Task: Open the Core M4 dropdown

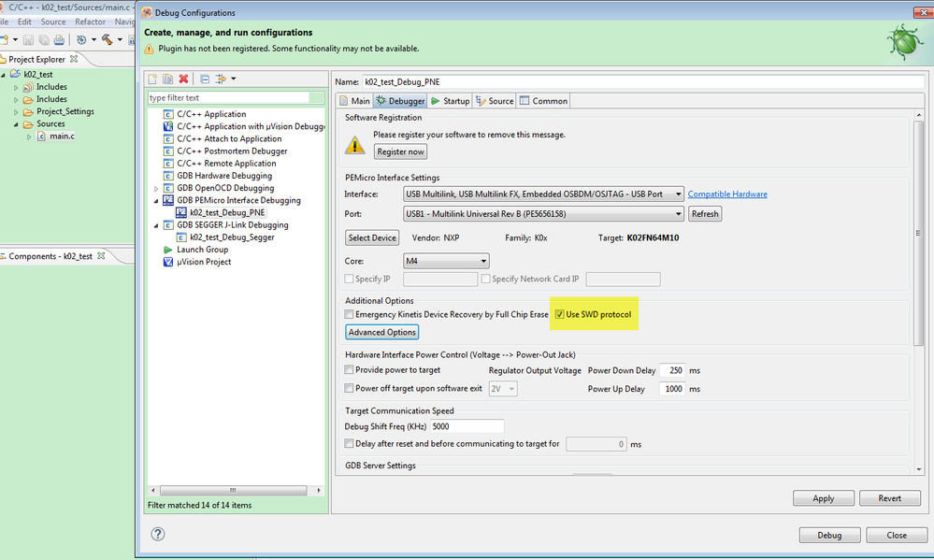Action: pos(446,261)
